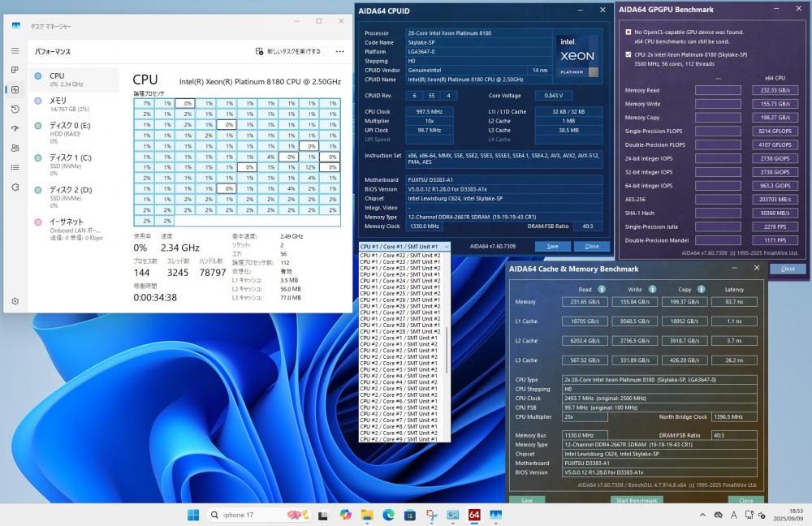Switch to Task Manager via its taskbar icon
The height and width of the screenshot is (526, 812).
[495, 515]
